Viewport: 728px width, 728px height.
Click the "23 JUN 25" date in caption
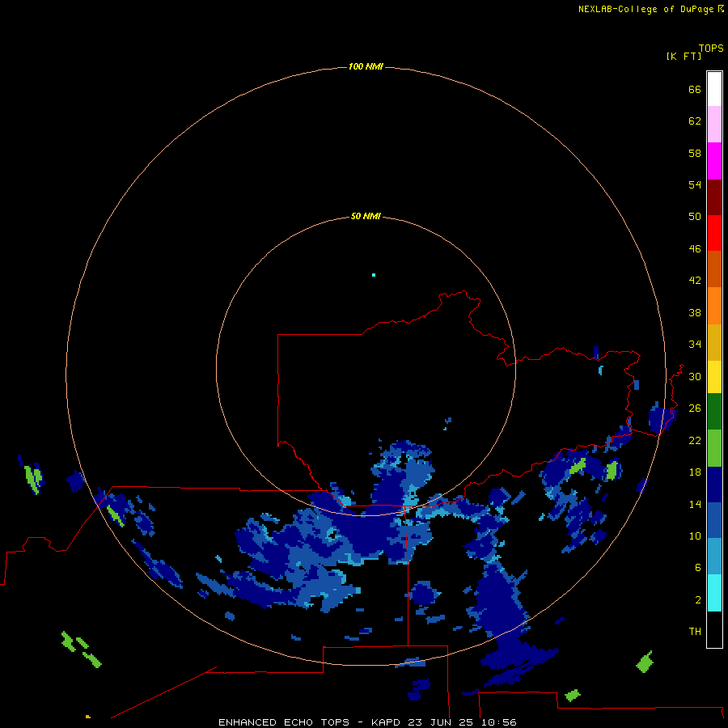[440, 722]
